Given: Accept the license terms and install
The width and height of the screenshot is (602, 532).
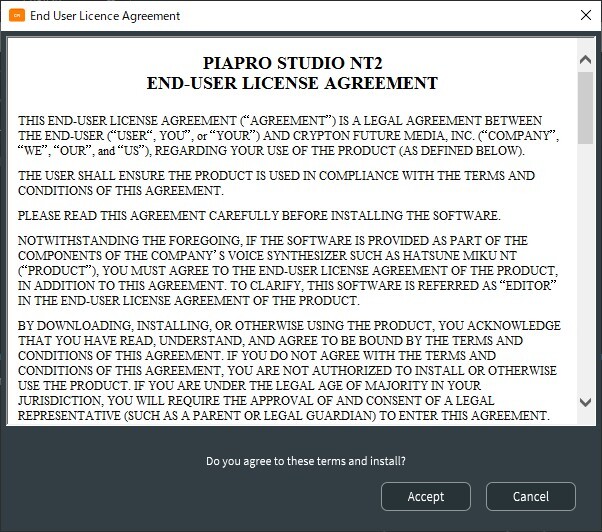Looking at the screenshot, I should point(425,496).
